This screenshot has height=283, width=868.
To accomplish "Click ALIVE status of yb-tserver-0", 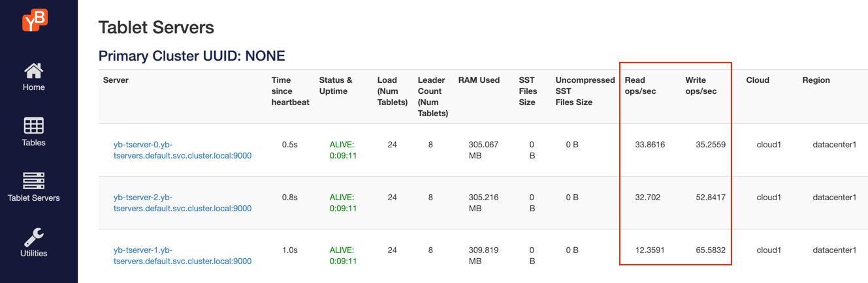I will click(343, 150).
